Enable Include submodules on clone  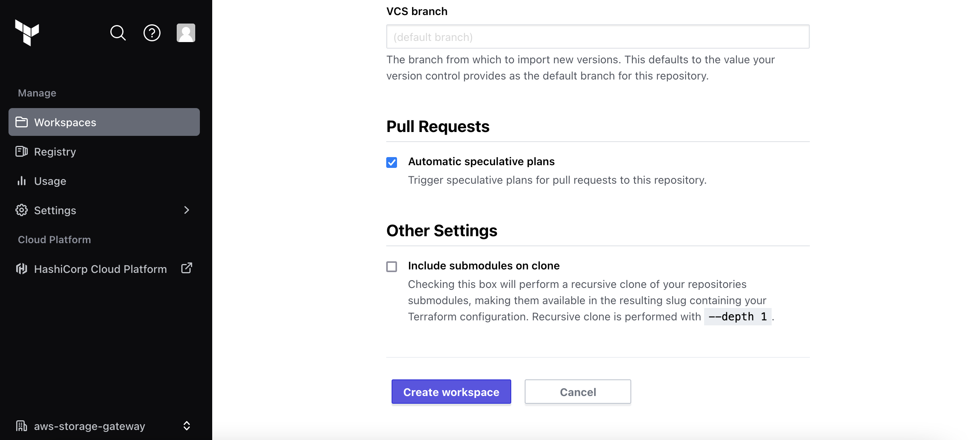392,266
